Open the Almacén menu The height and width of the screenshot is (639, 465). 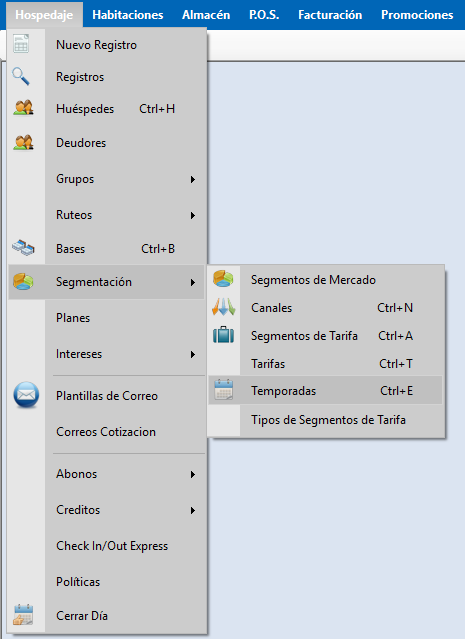tap(206, 15)
